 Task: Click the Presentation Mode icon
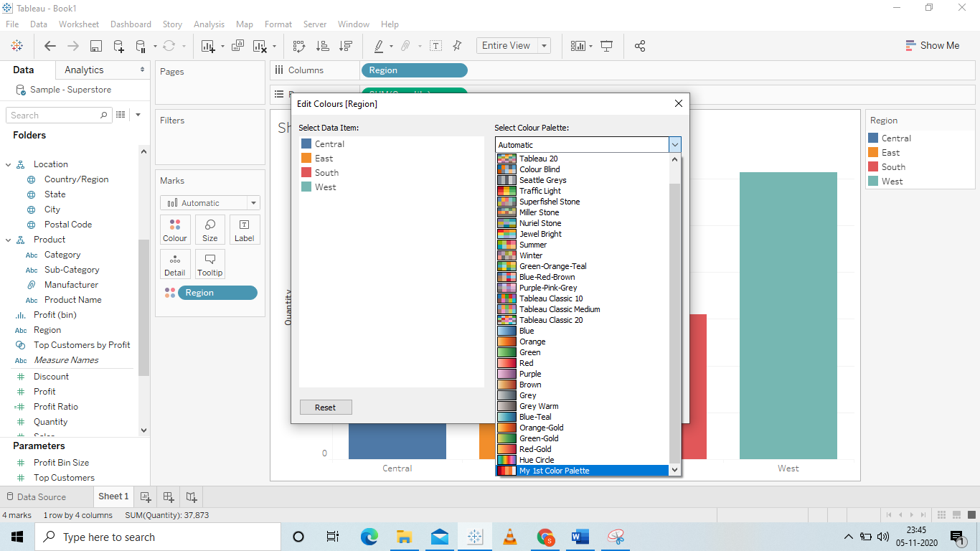607,46
